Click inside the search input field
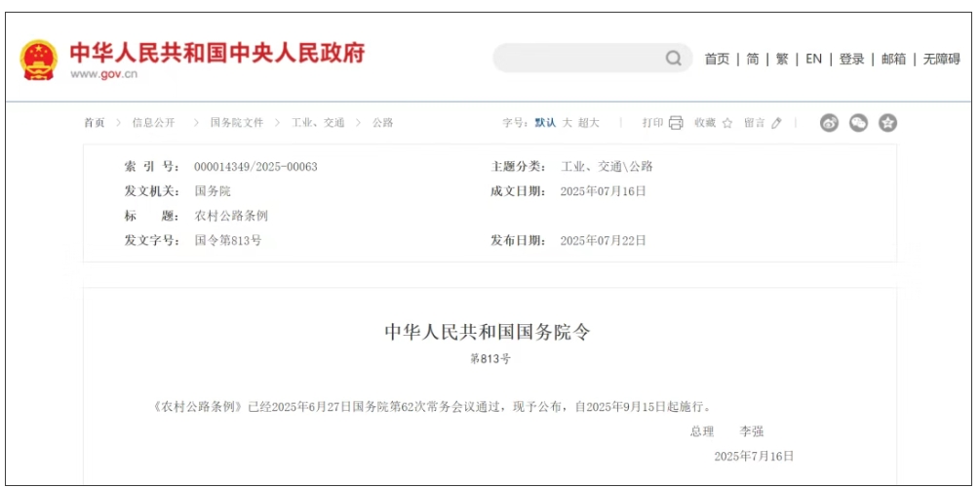Image resolution: width=980 pixels, height=488 pixels. click(x=575, y=59)
